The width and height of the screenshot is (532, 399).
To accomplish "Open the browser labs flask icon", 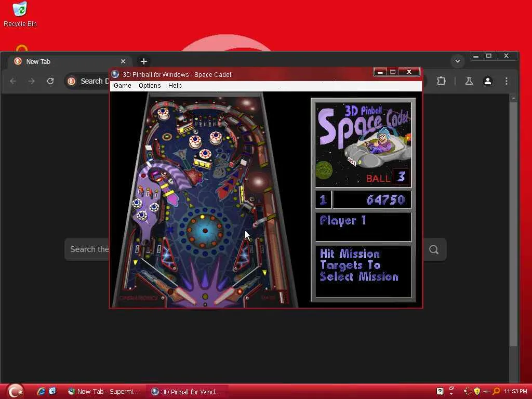I will click(469, 81).
